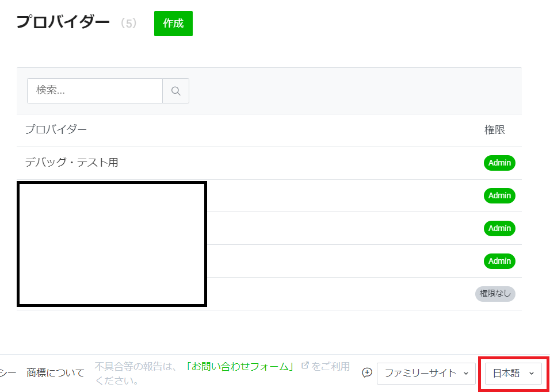
Task: Open the 商標について footer link
Action: tap(55, 373)
